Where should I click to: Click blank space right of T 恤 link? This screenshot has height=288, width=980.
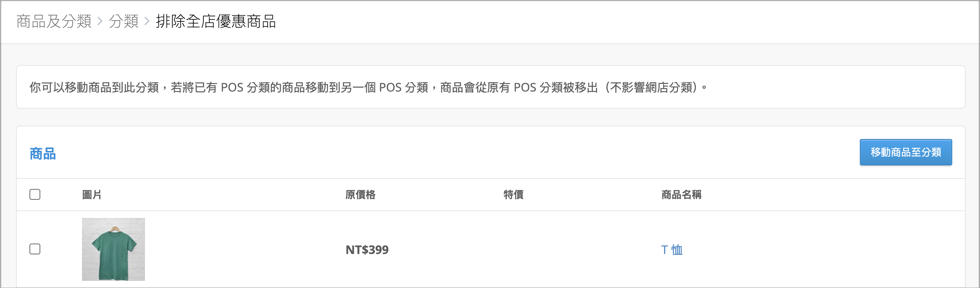[819, 250]
